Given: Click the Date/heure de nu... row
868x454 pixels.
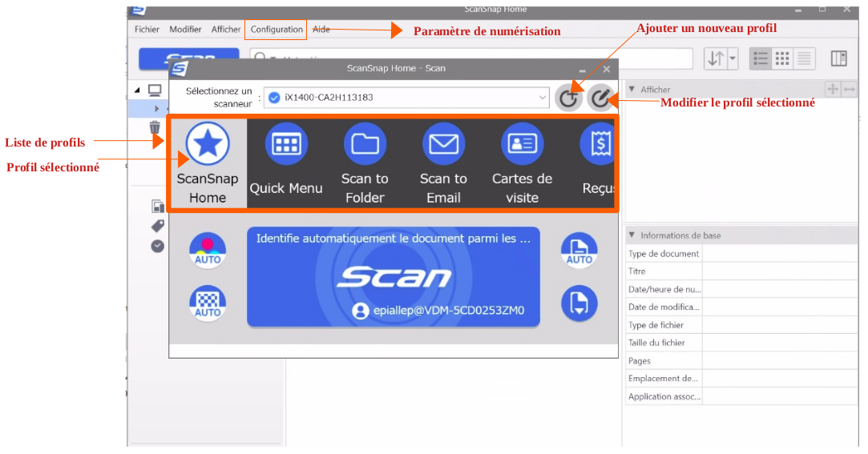Looking at the screenshot, I should [x=741, y=289].
